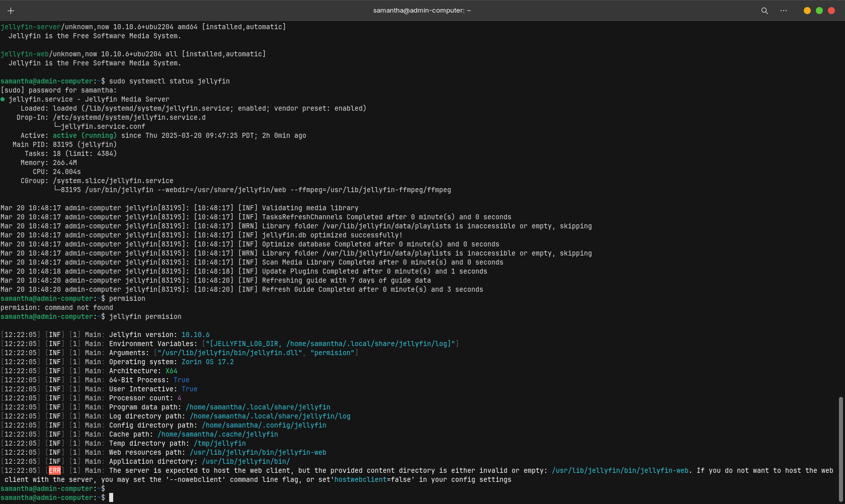Maximize the terminal using the green button
Viewport: 845px width, 504px height.
coord(819,11)
